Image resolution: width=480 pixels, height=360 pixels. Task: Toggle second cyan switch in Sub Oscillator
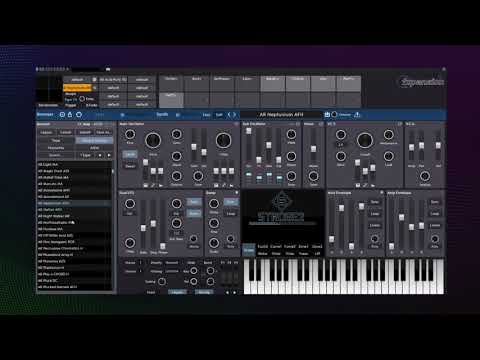[x=259, y=179]
